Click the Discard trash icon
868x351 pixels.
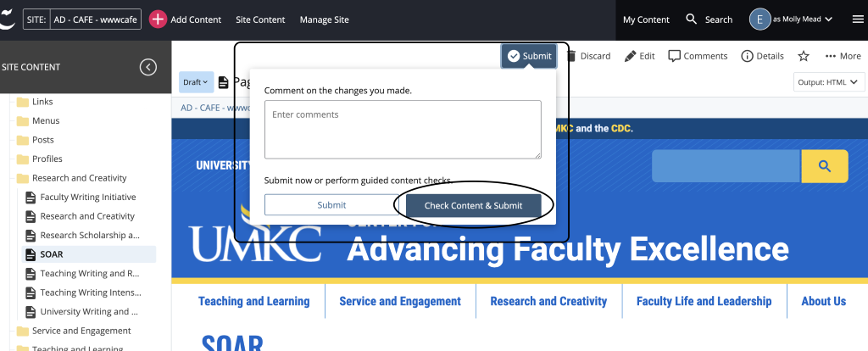click(x=572, y=56)
